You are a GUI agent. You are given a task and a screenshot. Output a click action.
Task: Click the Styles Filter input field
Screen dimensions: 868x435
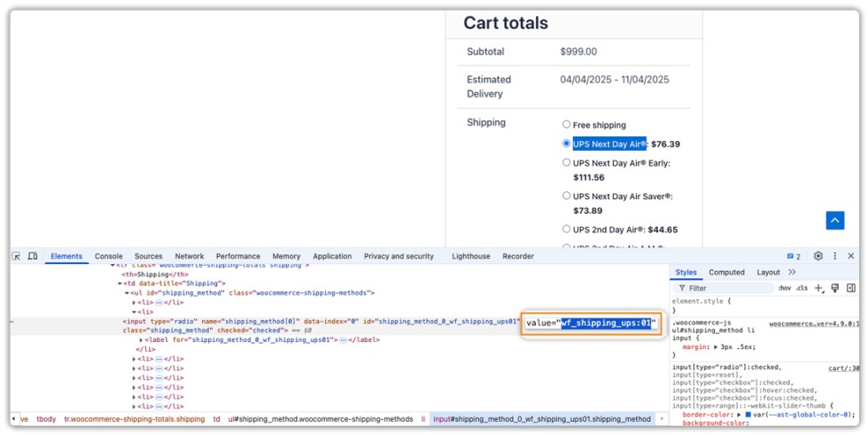pos(726,288)
